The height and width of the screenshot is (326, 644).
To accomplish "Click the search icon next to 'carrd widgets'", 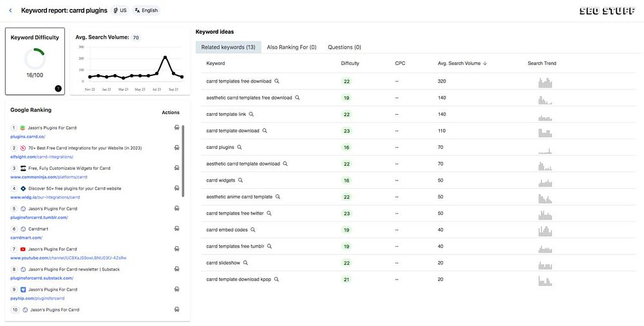I will pyautogui.click(x=241, y=180).
